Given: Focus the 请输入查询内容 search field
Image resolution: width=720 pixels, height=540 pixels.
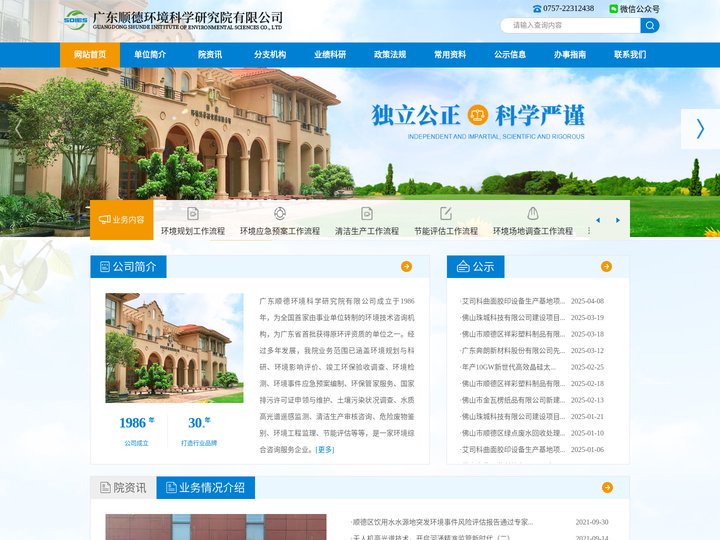Looking at the screenshot, I should pyautogui.click(x=570, y=26).
